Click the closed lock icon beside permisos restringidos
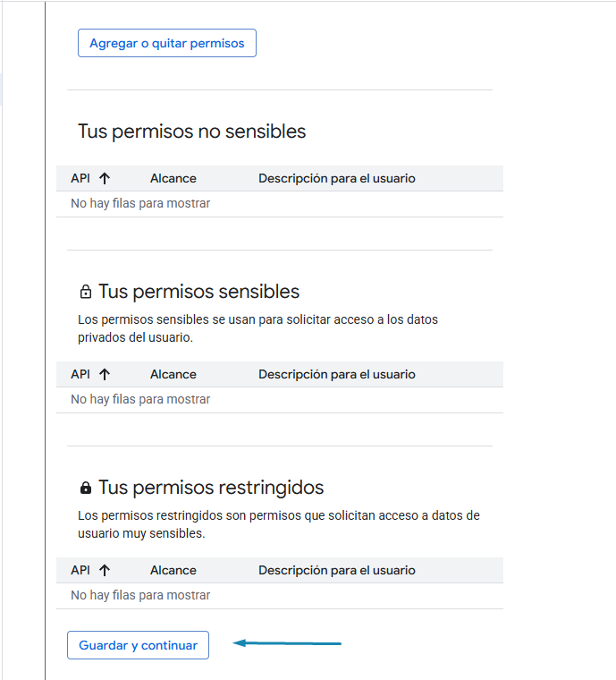This screenshot has height=680, width=616. pyautogui.click(x=86, y=488)
